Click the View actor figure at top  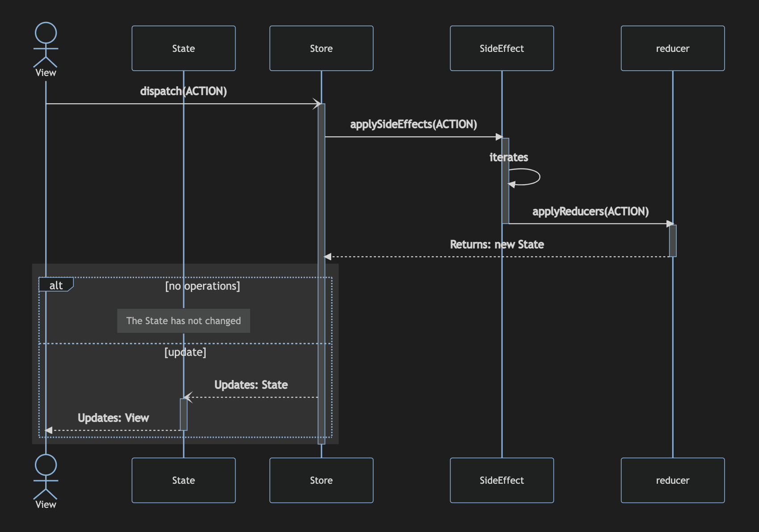click(x=45, y=45)
